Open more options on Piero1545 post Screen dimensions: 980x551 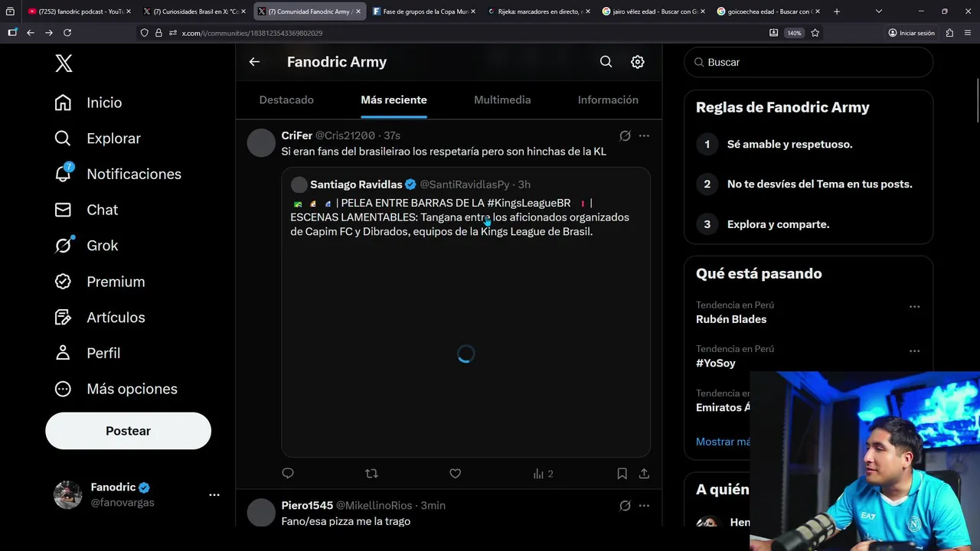coord(644,505)
